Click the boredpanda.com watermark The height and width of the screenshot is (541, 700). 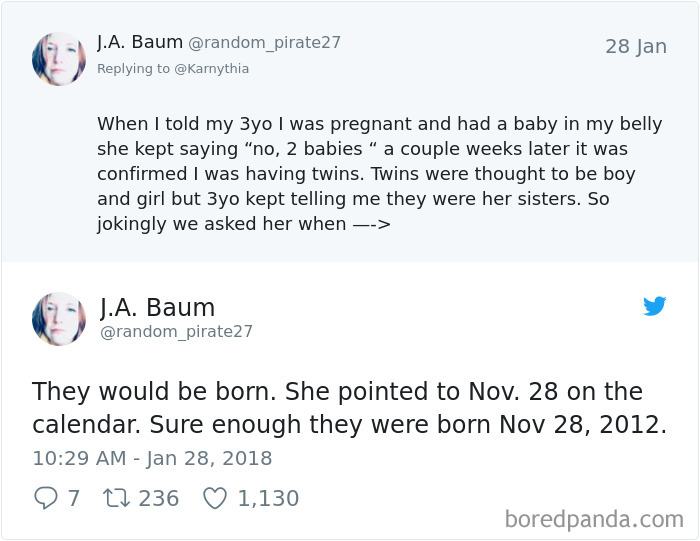coord(594,519)
